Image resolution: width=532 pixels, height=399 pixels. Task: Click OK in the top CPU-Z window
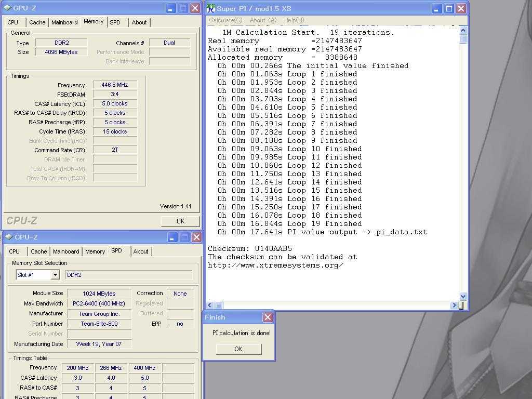pos(180,221)
